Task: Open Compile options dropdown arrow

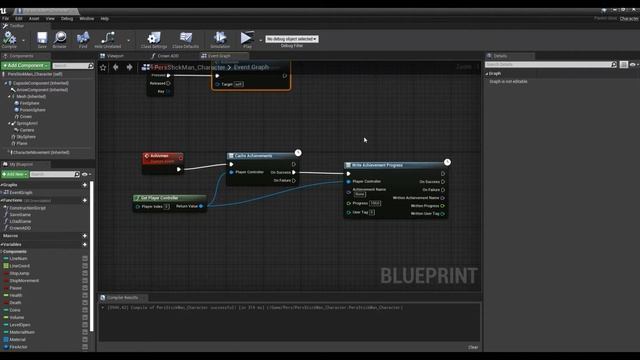Action: click(23, 40)
